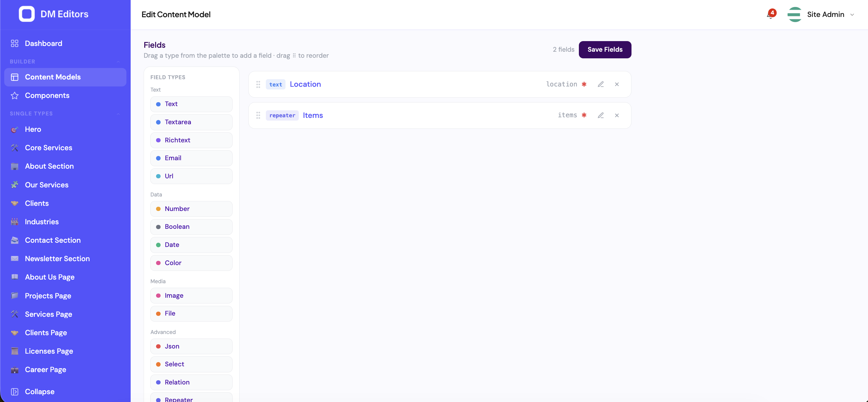Click the Career Page briefcase icon
Image resolution: width=868 pixels, height=402 pixels.
click(15, 370)
